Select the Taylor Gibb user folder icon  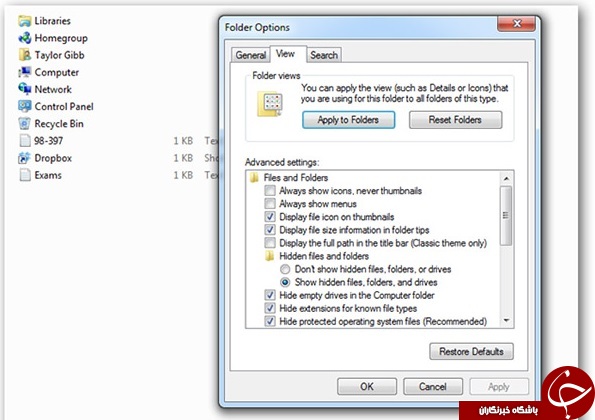point(25,55)
